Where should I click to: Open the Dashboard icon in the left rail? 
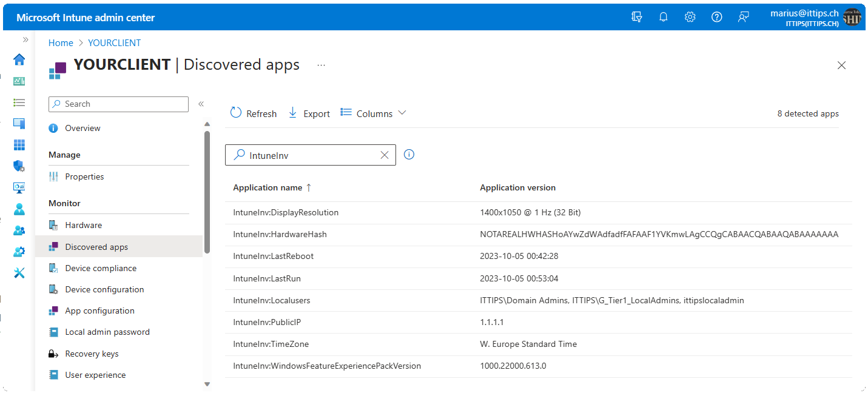19,81
